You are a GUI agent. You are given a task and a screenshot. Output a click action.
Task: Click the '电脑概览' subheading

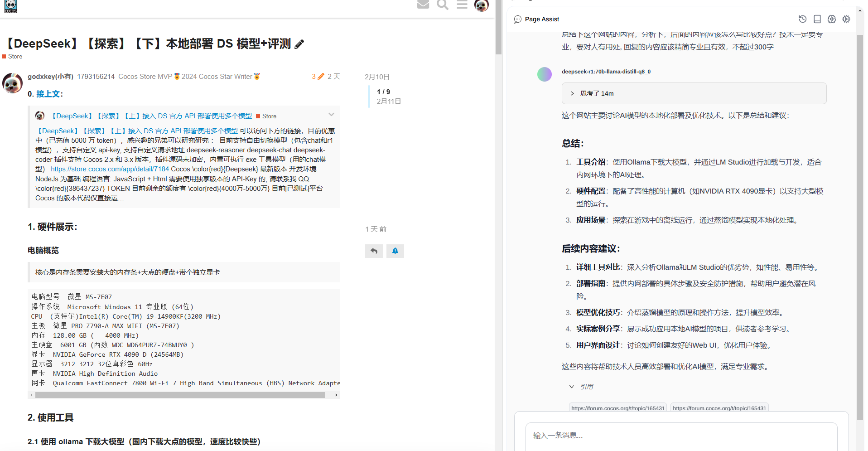click(43, 251)
